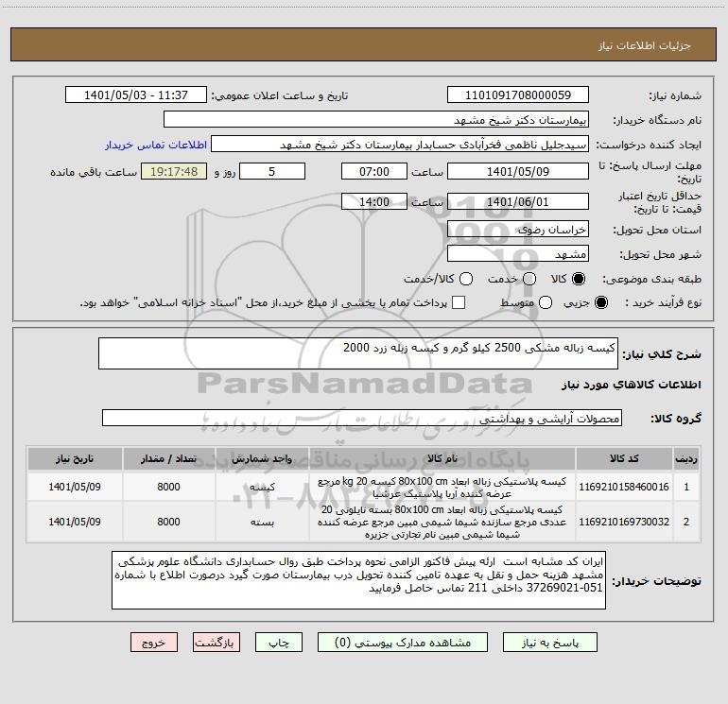Click the response deadline date 1401/05/09
The height and width of the screenshot is (704, 728).
[x=518, y=172]
